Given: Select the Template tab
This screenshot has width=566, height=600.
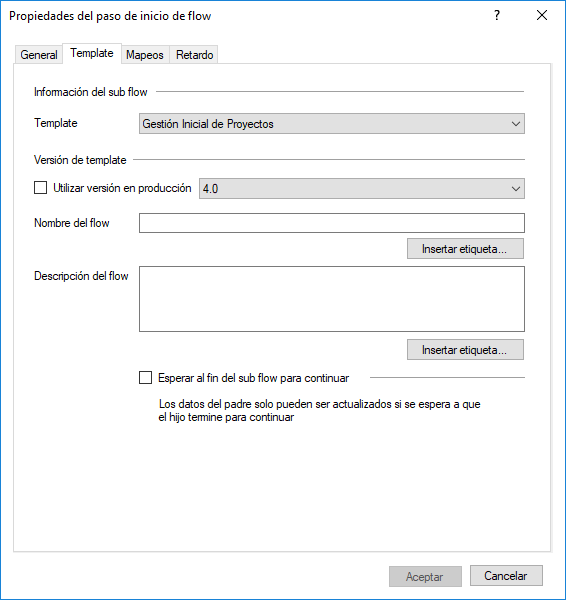Looking at the screenshot, I should (x=92, y=53).
